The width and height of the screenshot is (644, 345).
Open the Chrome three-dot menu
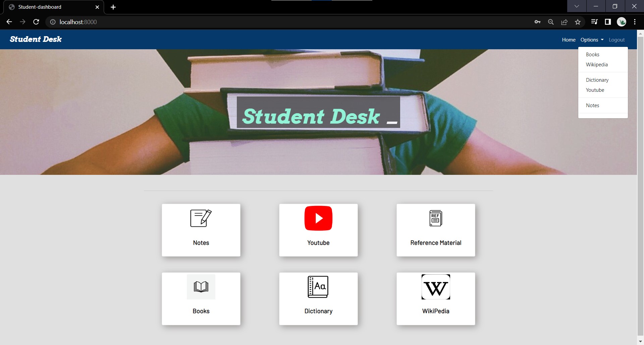635,22
